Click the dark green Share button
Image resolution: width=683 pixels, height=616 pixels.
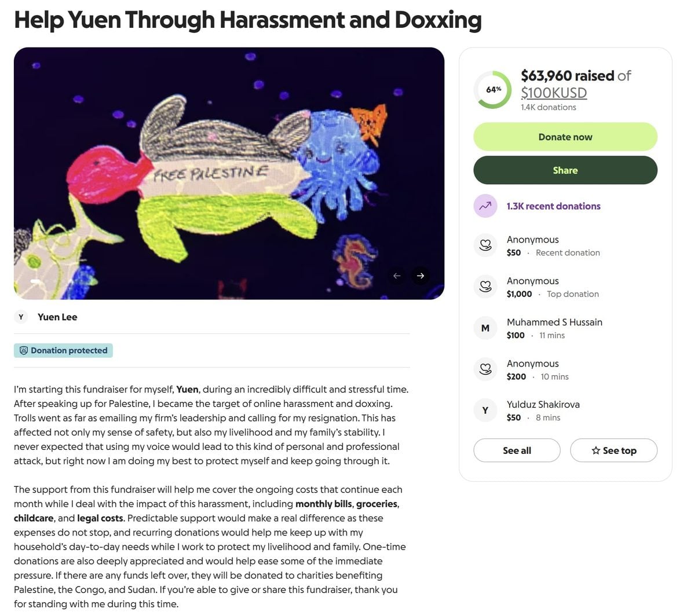pos(565,170)
